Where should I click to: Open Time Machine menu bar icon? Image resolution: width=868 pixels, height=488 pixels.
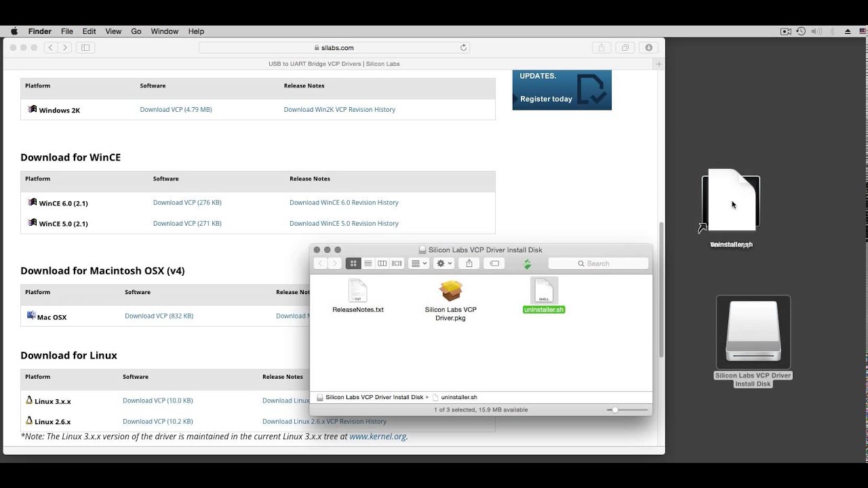(801, 31)
